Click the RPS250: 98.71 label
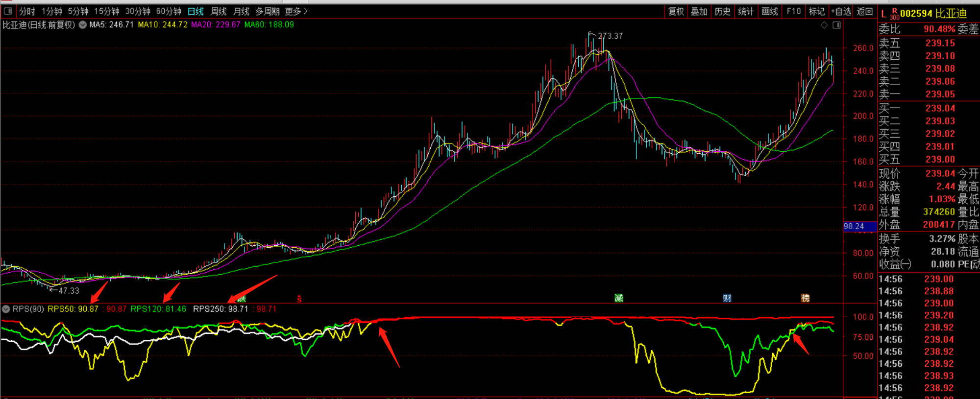 (x=220, y=309)
